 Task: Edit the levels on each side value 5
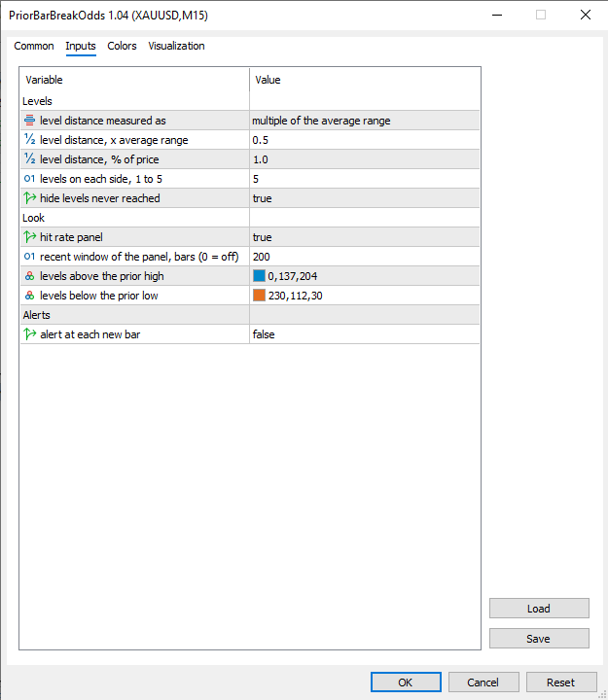click(365, 179)
